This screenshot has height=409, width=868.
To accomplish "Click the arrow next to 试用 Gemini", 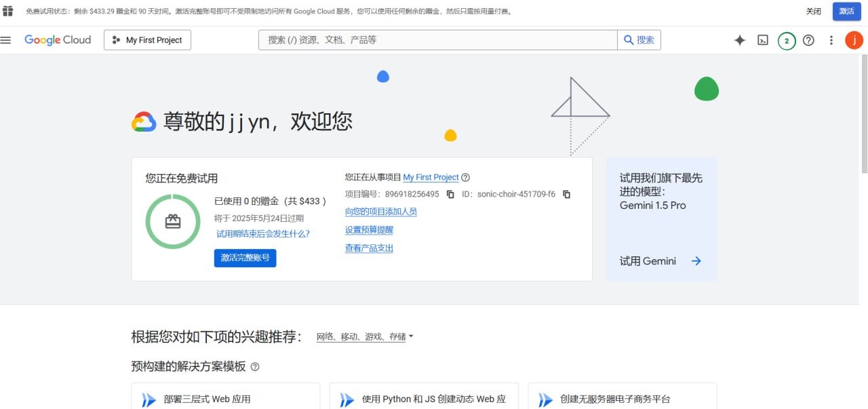I will [696, 261].
